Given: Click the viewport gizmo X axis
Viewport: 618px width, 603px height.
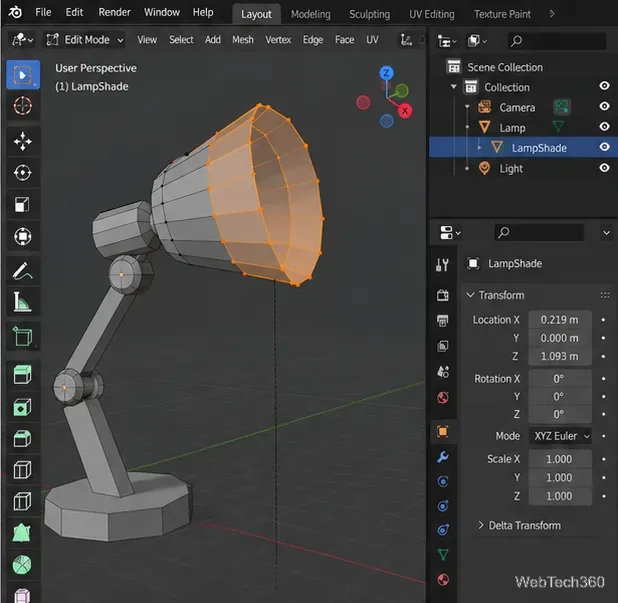Looking at the screenshot, I should (x=405, y=111).
